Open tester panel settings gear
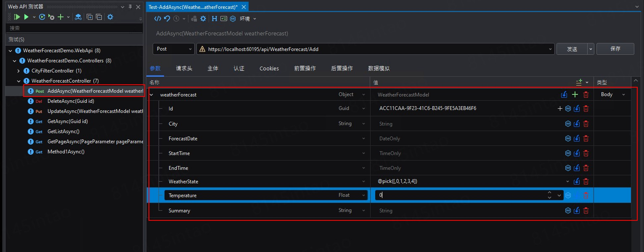 coord(110,17)
